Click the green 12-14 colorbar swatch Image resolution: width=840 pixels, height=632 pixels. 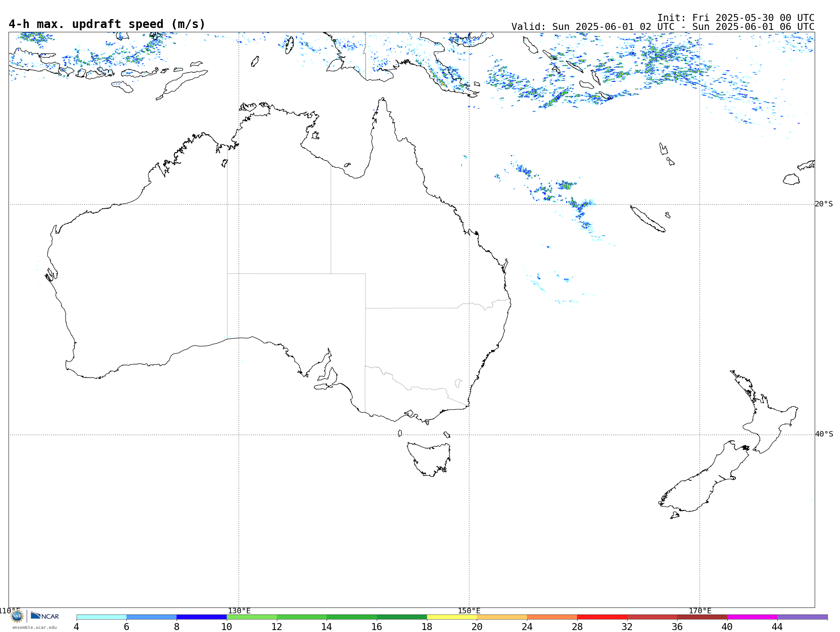[x=302, y=617]
